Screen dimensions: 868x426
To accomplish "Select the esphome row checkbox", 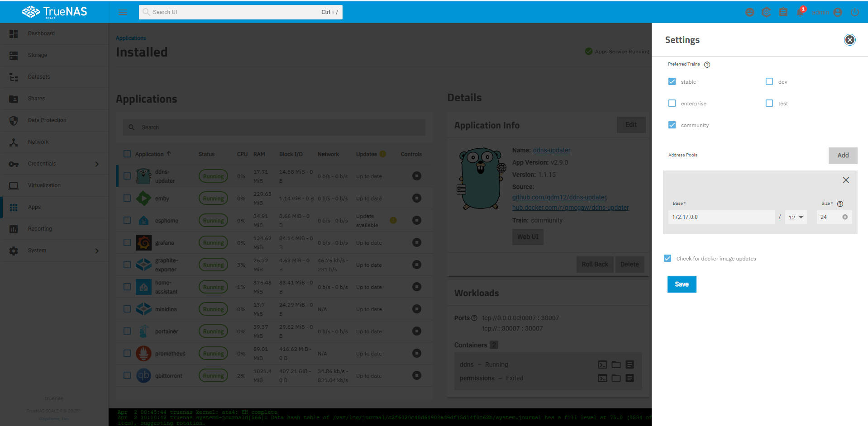I will pos(127,220).
